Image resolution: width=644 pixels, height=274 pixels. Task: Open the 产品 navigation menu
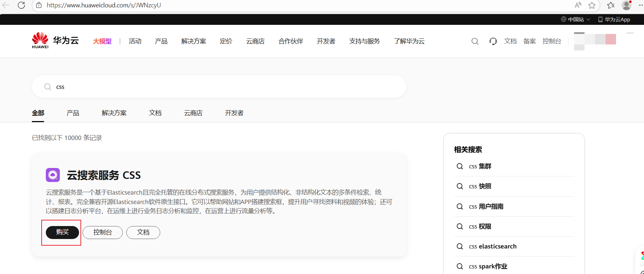(x=161, y=41)
